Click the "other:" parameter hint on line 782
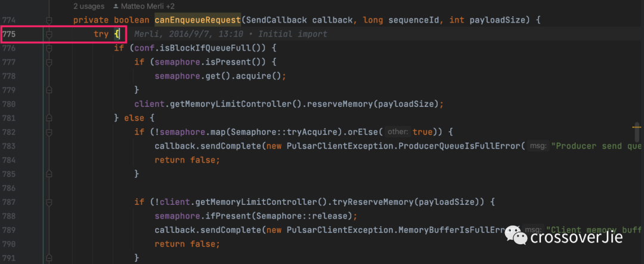Viewport: 644px width, 264px height. click(x=398, y=132)
